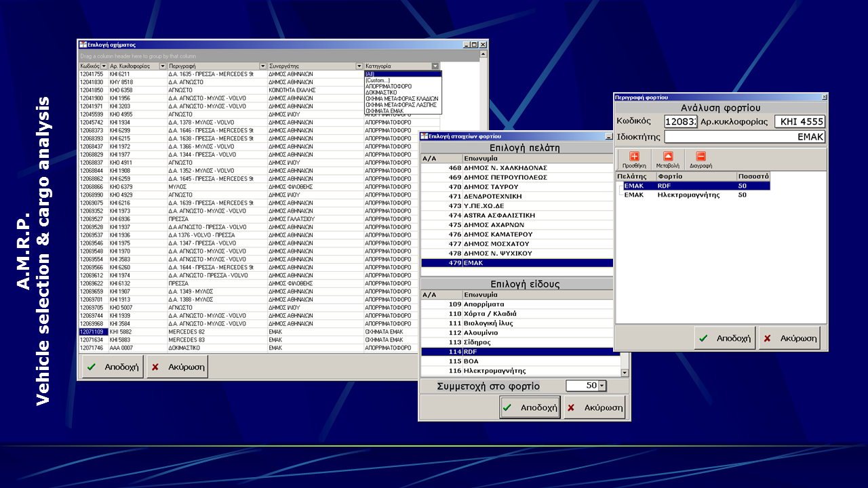
Task: Click the Διαγραφή (delete) minus icon
Action: pos(701,157)
